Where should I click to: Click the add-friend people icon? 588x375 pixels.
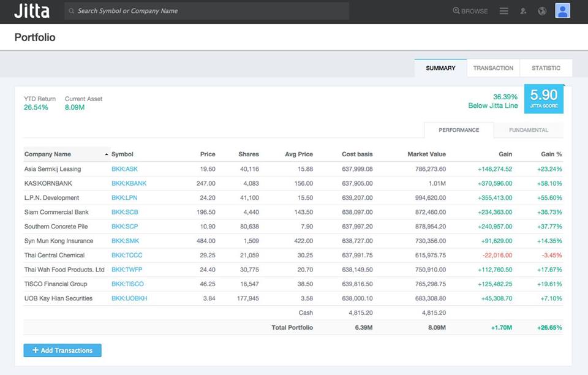click(523, 11)
